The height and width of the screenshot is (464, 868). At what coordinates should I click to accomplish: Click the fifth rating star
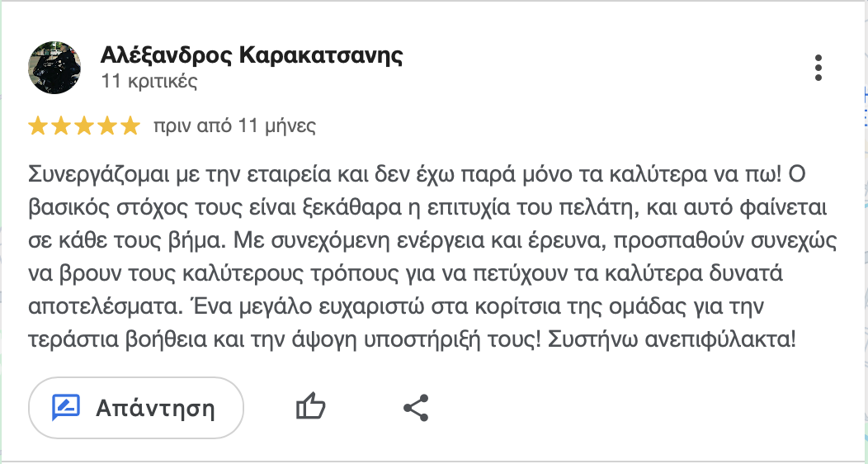130,126
